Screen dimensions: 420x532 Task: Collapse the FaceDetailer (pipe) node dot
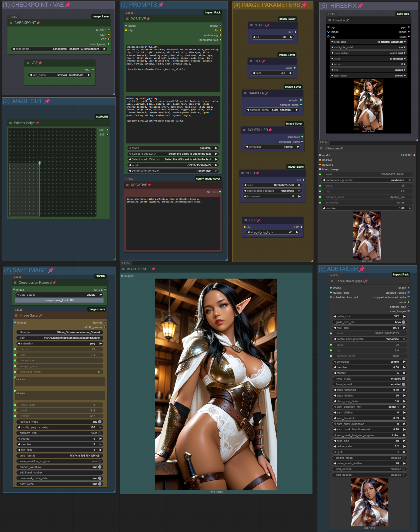[x=332, y=281]
